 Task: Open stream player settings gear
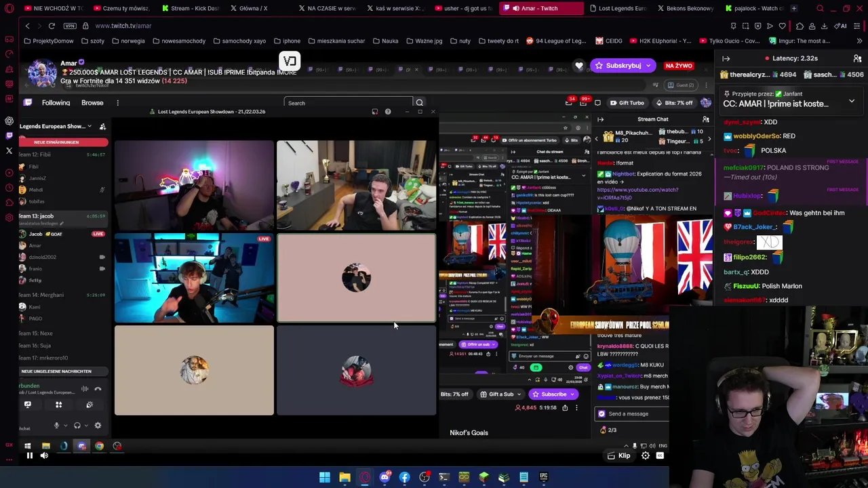click(x=646, y=455)
